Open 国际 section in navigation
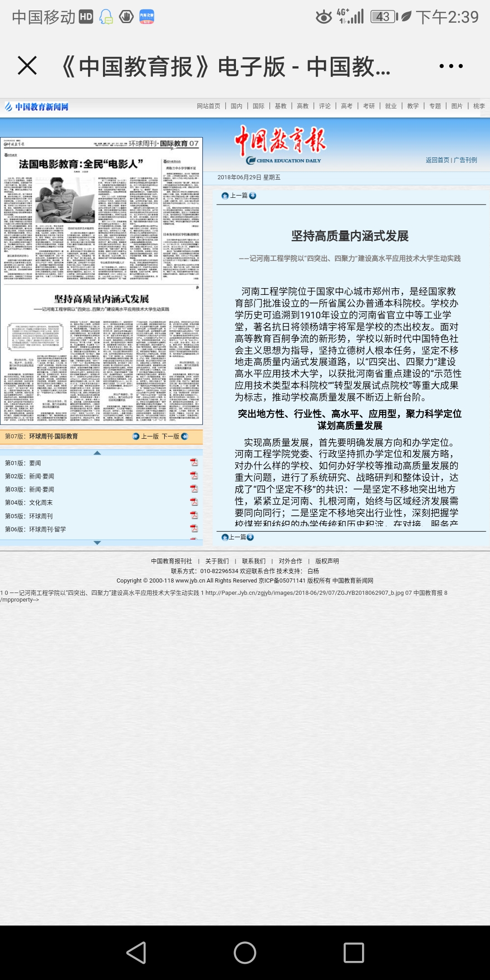 coord(259,106)
